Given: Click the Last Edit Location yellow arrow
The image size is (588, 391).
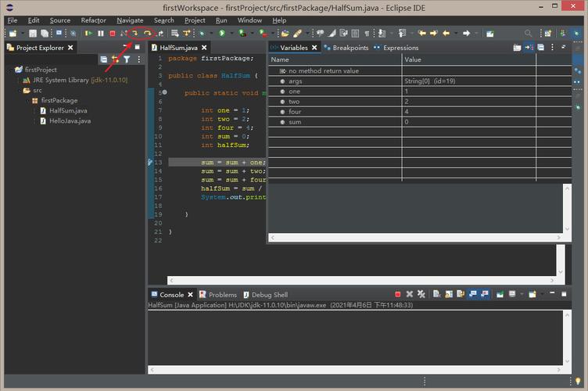Looking at the screenshot, I should [422, 34].
